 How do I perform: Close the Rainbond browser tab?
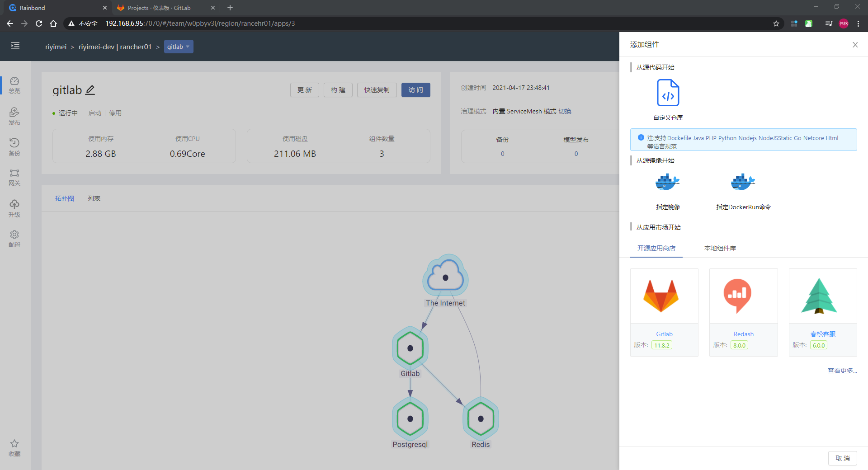105,8
